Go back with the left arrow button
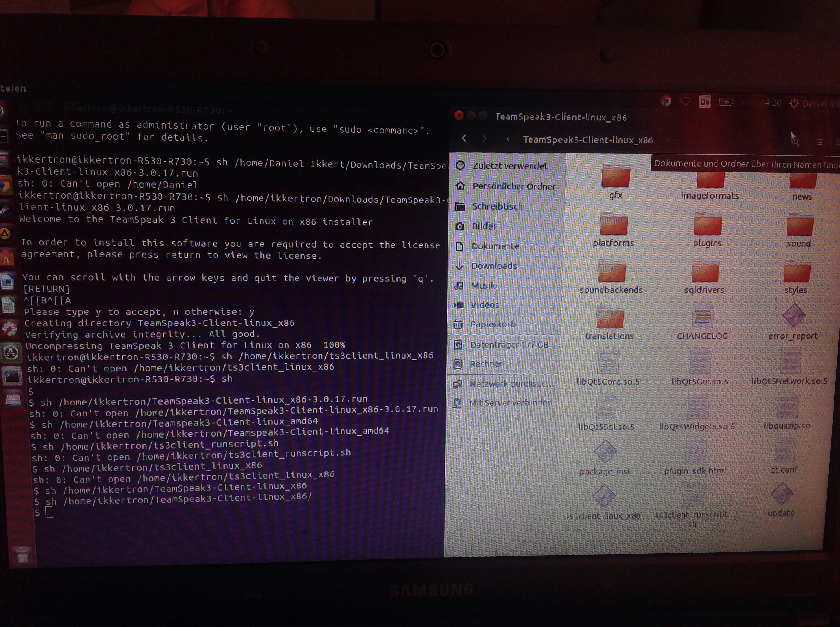Screen dimensions: 840x627 464,138
